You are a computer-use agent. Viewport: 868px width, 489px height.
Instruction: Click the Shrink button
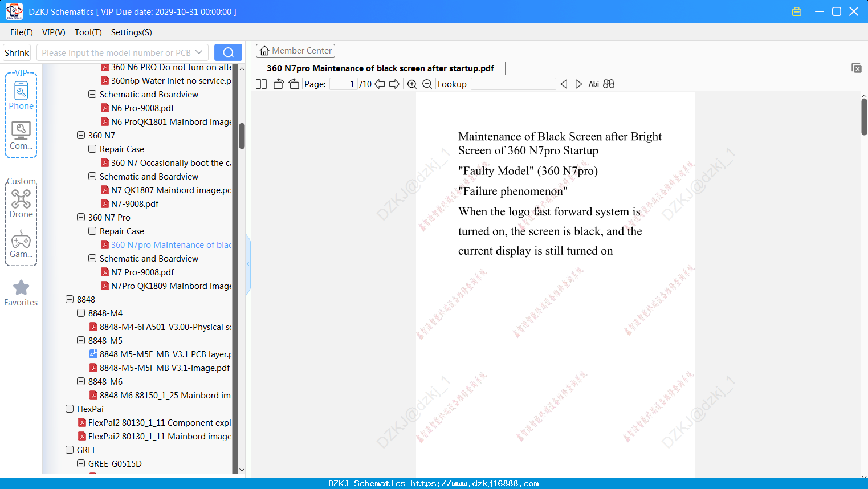point(17,52)
